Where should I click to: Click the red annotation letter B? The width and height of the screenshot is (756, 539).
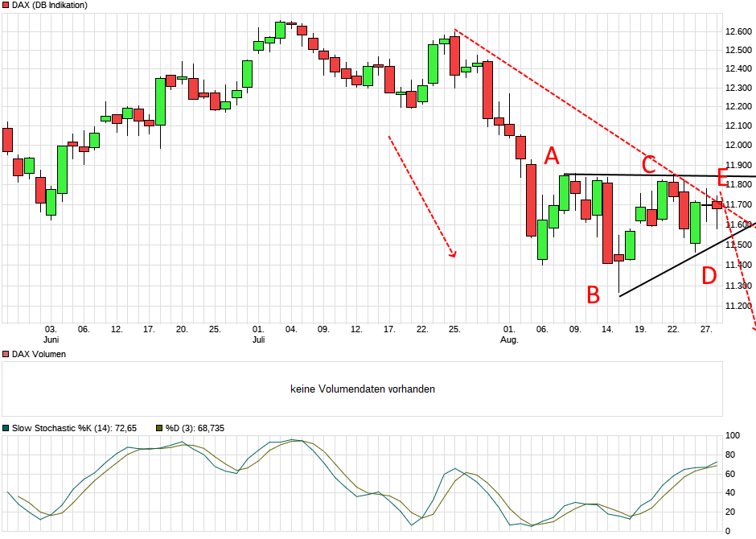coord(594,295)
